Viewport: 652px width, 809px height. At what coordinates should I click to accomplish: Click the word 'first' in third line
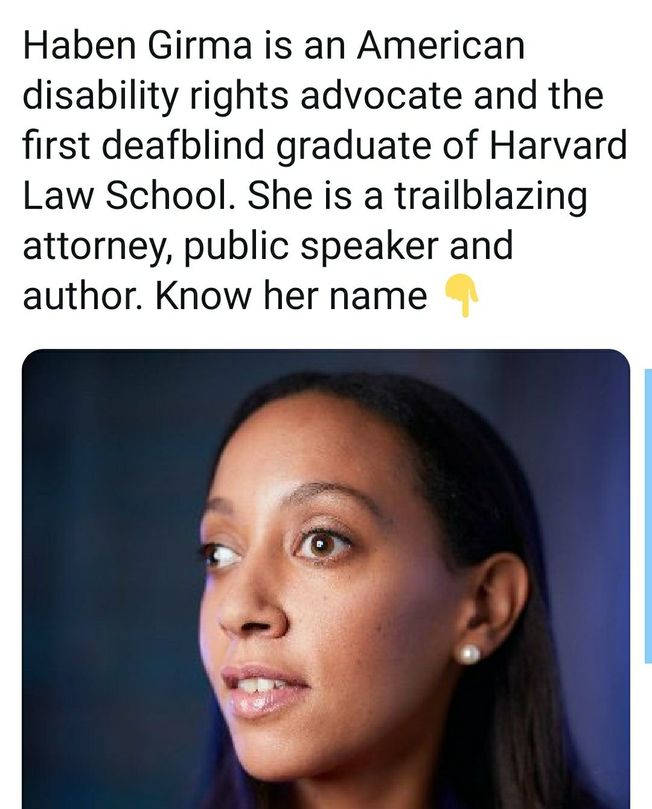57,145
